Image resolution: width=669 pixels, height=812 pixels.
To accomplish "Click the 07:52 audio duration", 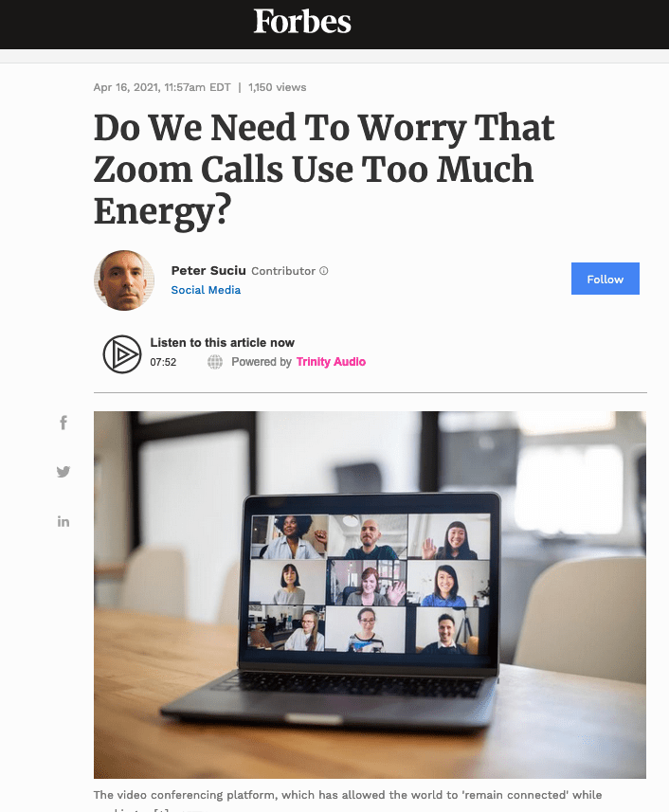I will pyautogui.click(x=163, y=362).
